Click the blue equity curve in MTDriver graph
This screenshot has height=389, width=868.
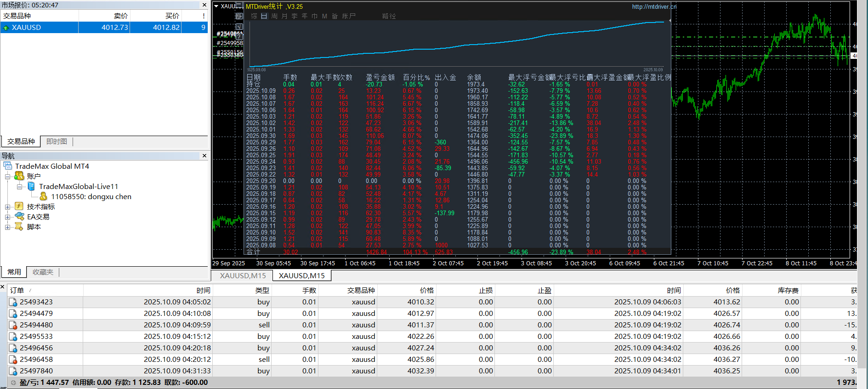pyautogui.click(x=457, y=44)
